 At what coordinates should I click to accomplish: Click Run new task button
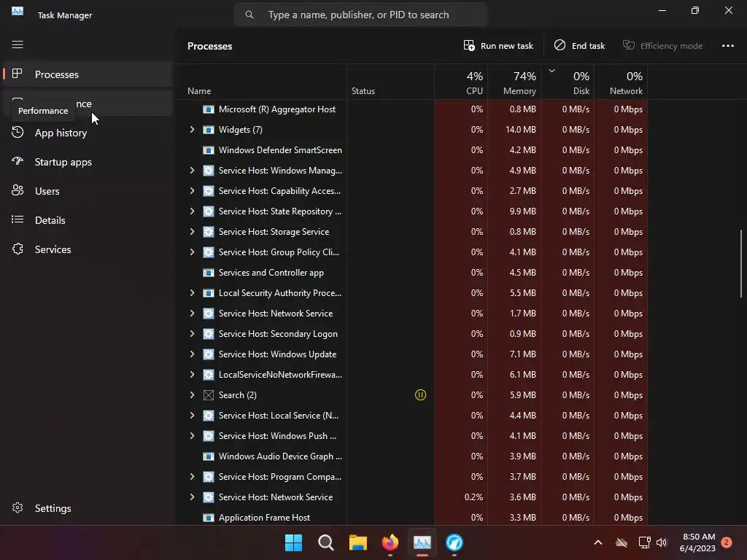pyautogui.click(x=498, y=46)
